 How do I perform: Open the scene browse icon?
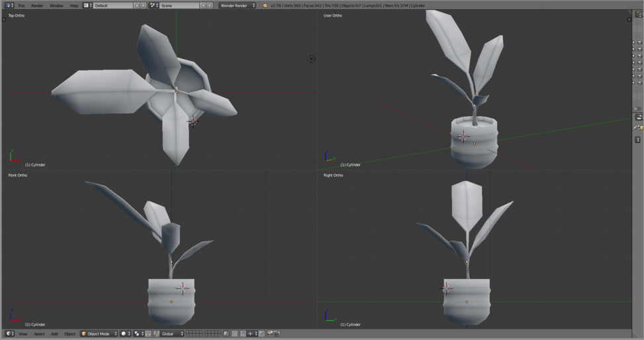(154, 5)
